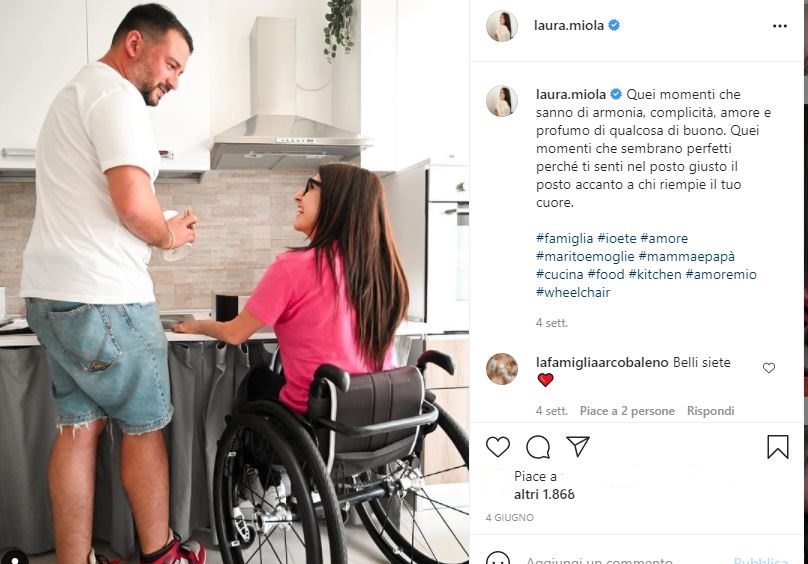Open laura.miola username in header
Screen dimensions: 808x564
pos(569,25)
